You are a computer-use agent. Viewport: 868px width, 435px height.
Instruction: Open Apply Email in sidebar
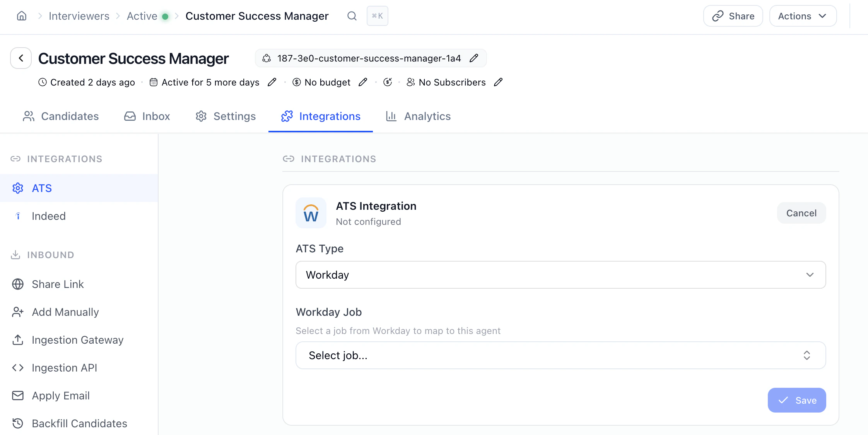[79, 396]
